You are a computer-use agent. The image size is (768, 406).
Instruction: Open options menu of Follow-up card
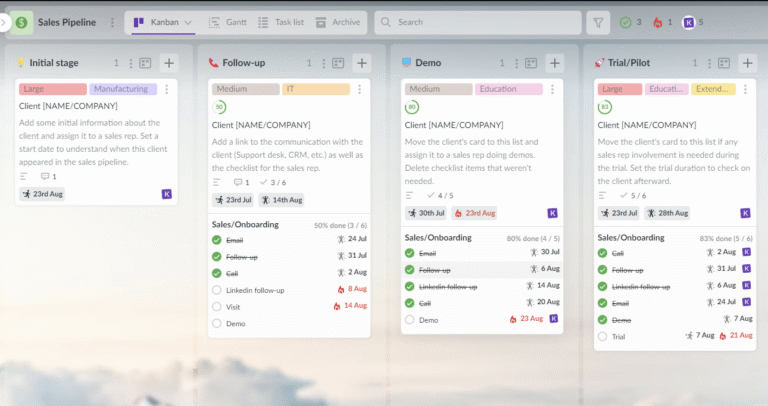(x=360, y=89)
